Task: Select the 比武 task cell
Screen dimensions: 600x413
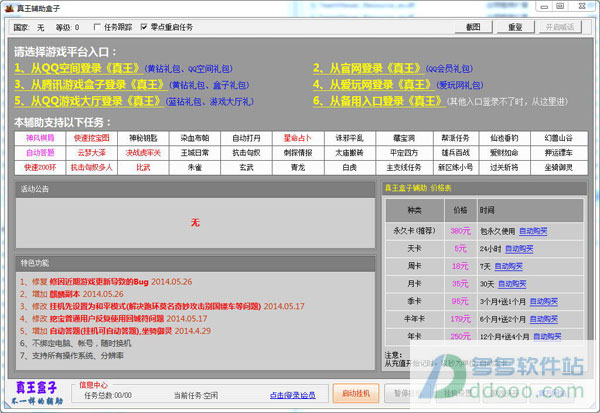Action: pyautogui.click(x=143, y=168)
